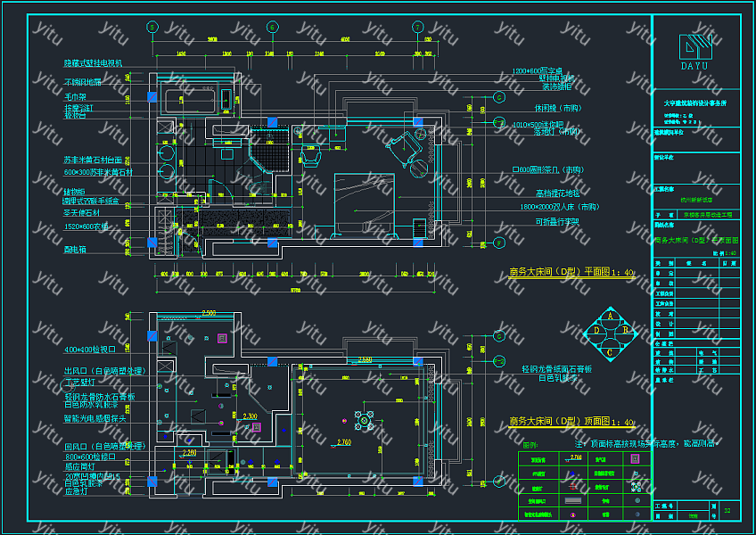Viewport: 756px width, 535px height.
Task: Select the 出风口(白色喷塑处理) label
Action: [x=104, y=371]
